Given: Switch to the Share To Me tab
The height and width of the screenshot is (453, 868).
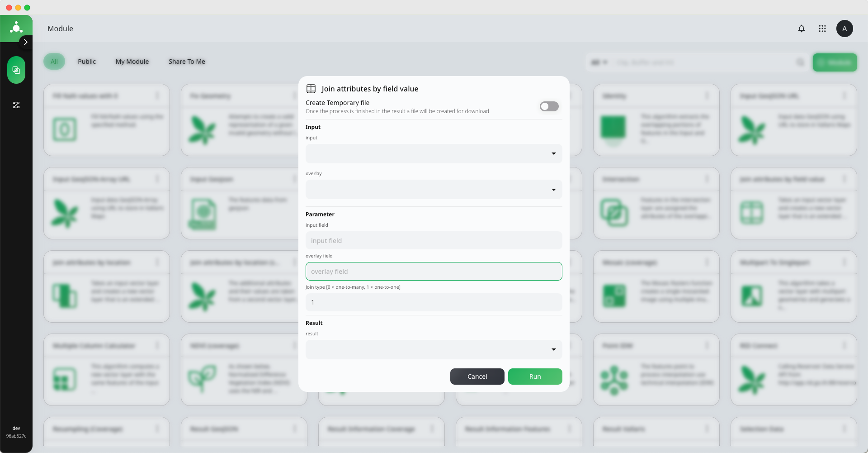Looking at the screenshot, I should tap(187, 62).
